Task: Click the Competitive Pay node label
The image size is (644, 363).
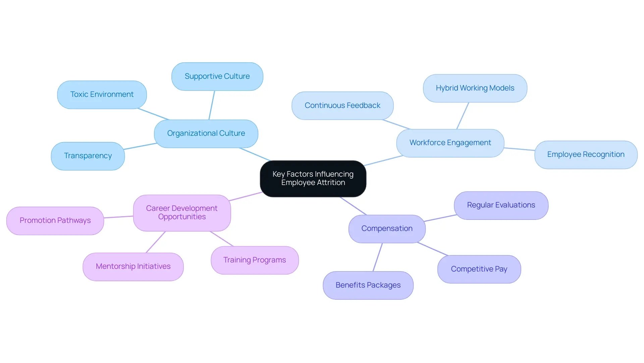Action: (x=479, y=268)
